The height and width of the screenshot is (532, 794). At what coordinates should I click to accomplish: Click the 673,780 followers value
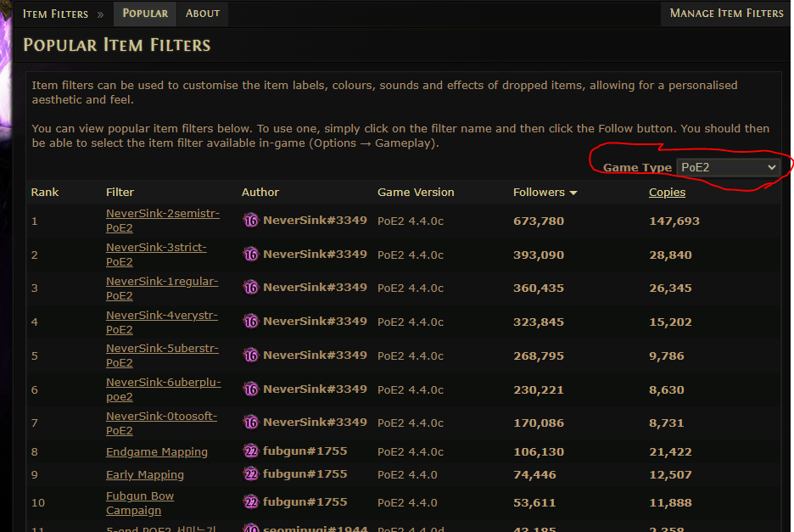coord(539,221)
